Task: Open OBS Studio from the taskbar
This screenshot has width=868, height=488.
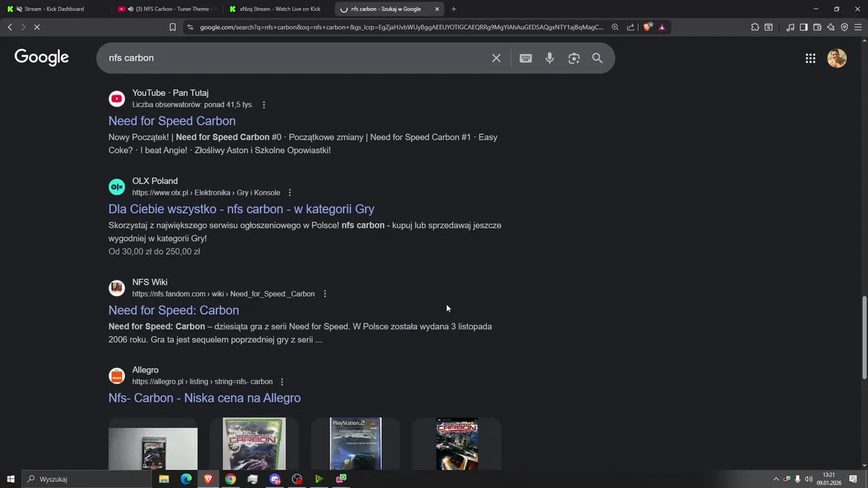Action: tap(297, 479)
